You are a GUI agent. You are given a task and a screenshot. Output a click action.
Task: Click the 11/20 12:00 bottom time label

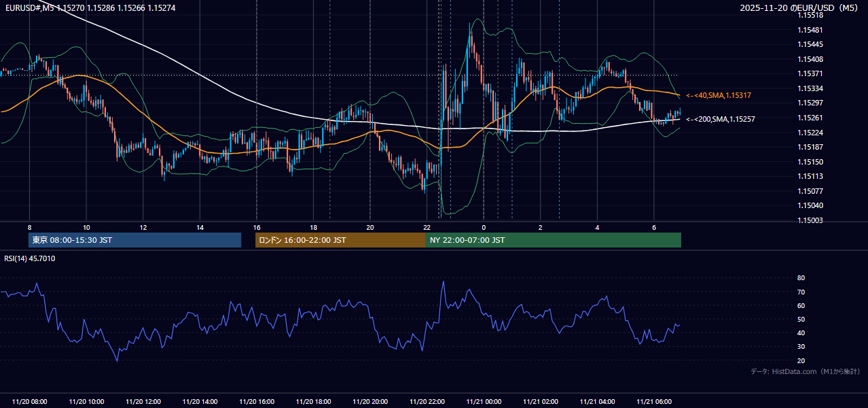click(143, 402)
